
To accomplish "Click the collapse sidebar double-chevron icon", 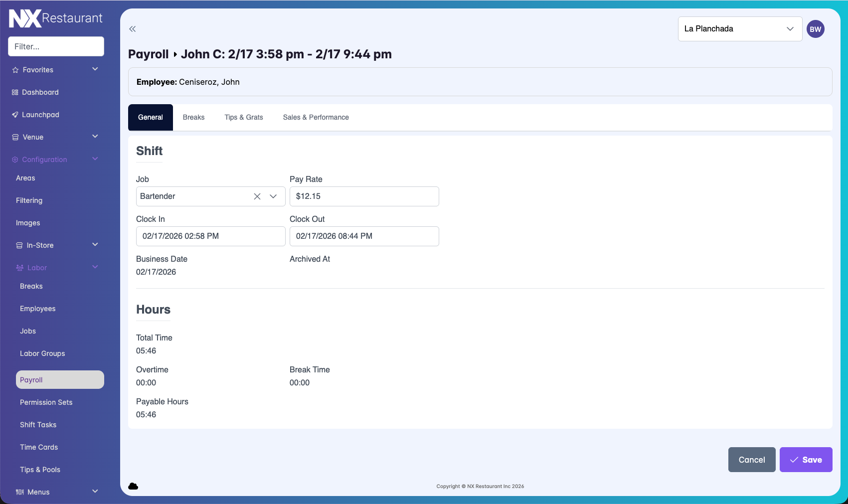I will point(132,29).
